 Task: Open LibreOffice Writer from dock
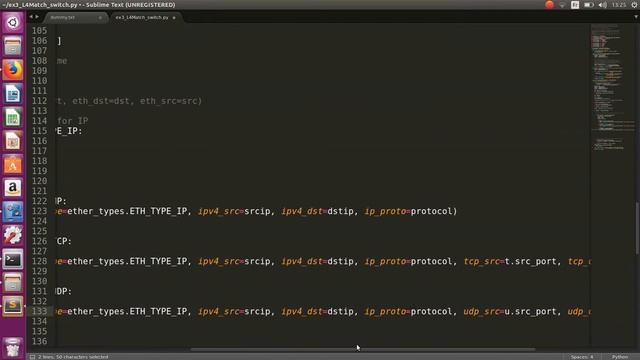[13, 93]
